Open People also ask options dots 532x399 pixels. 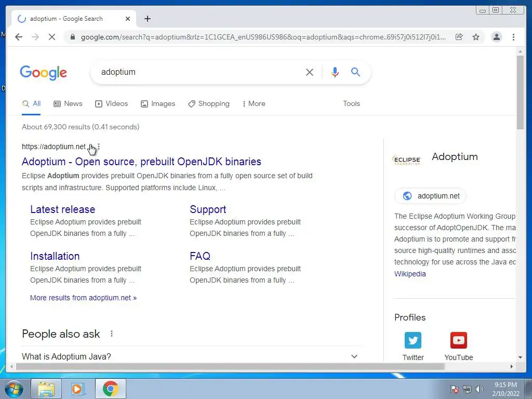(x=112, y=334)
